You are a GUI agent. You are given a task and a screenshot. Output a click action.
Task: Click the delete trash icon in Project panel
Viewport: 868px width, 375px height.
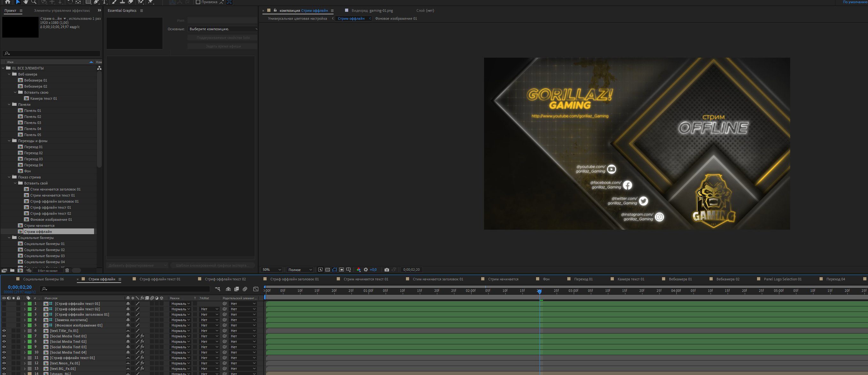point(67,270)
